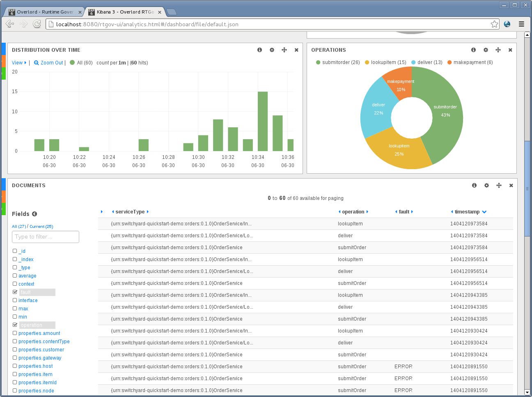Click the move icon on the Documents panel
This screenshot has height=397, width=532.
499,185
